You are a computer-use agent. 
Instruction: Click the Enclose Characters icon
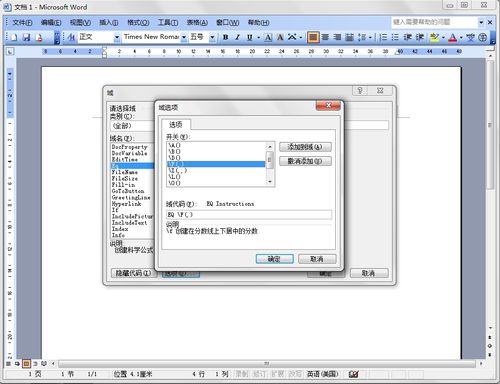tap(482, 37)
